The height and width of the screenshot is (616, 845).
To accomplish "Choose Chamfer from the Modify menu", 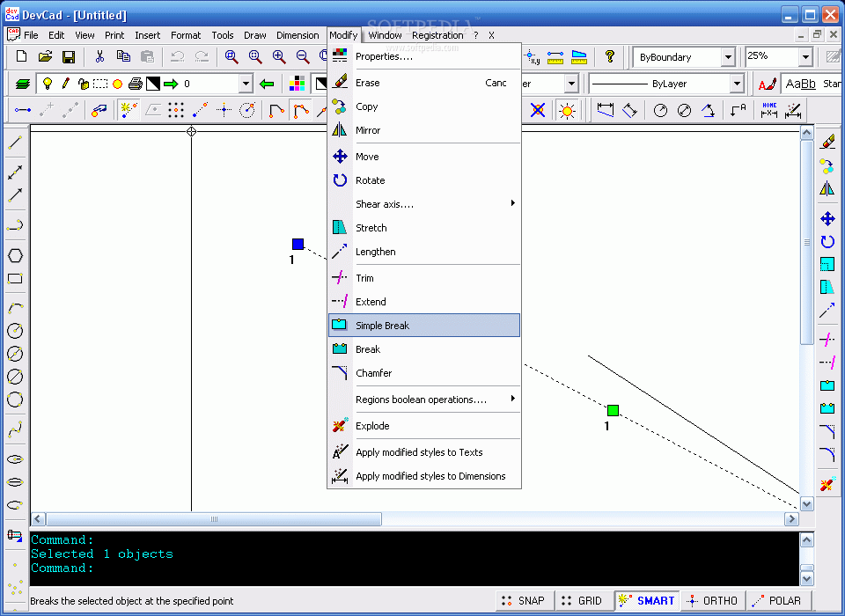I will [424, 373].
